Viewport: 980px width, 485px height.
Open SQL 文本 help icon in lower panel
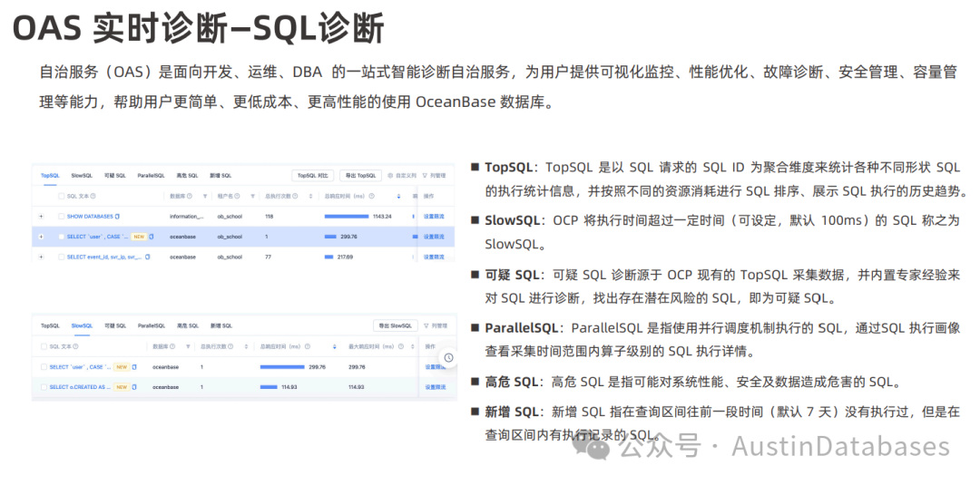point(75,346)
